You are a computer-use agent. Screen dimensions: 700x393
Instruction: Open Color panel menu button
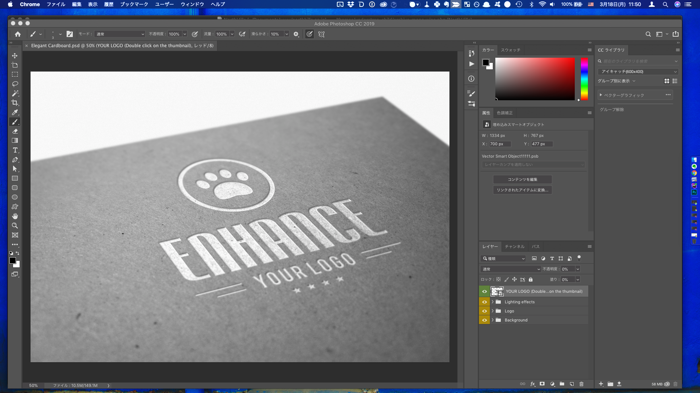[x=589, y=50]
